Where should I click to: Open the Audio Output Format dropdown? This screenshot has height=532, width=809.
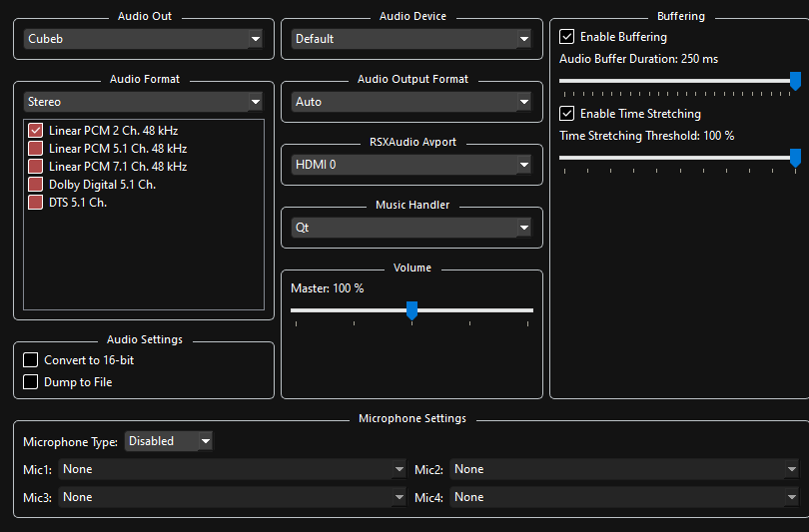pyautogui.click(x=411, y=102)
